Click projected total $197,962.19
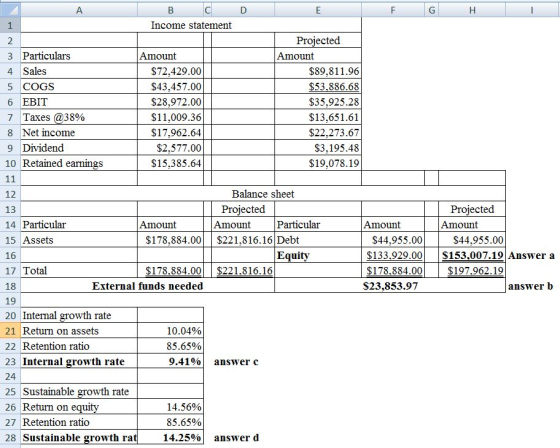The height and width of the screenshot is (448, 560). tap(472, 270)
